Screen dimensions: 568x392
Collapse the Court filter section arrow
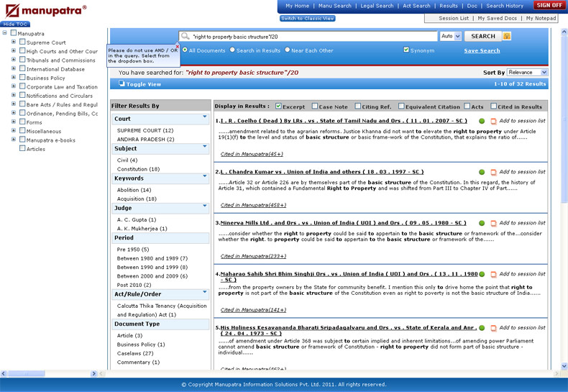point(205,117)
